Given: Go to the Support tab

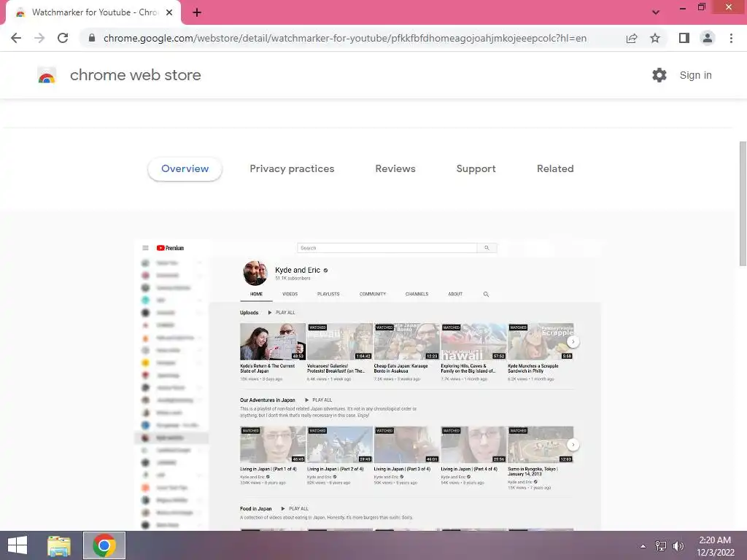Looking at the screenshot, I should coord(476,168).
